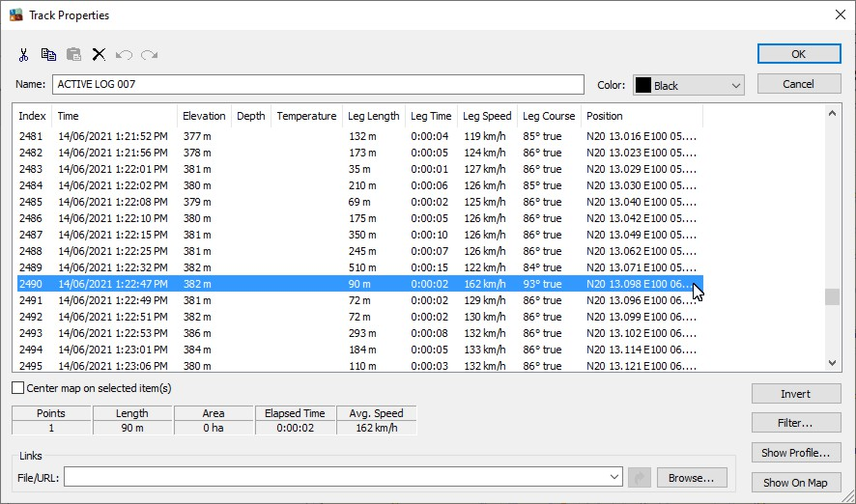The width and height of the screenshot is (856, 504).
Task: Click the black color swatch
Action: pos(643,86)
